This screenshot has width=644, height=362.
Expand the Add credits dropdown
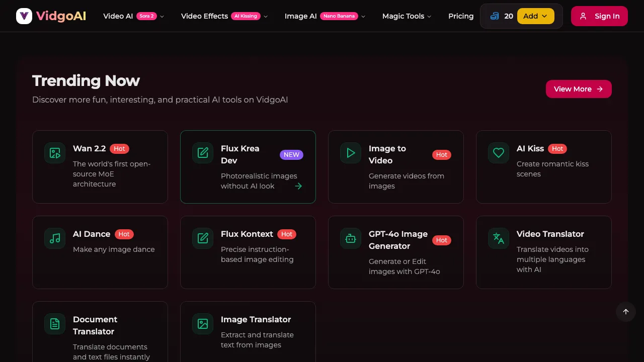[535, 16]
